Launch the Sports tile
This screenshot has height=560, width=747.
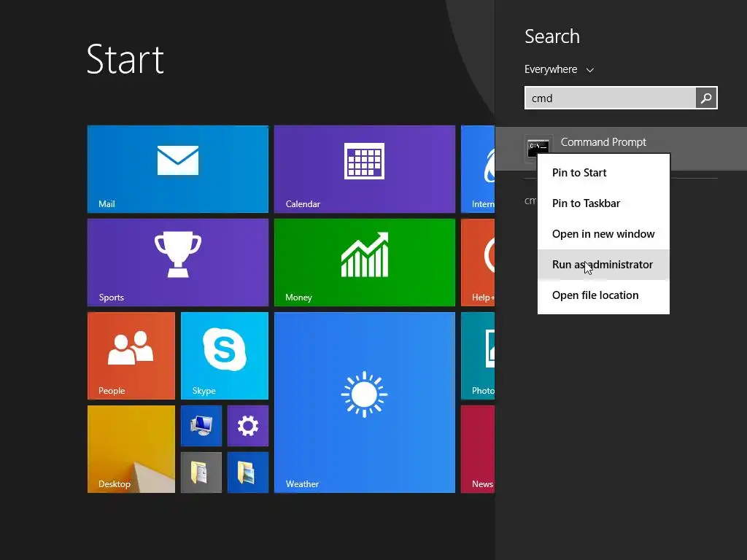click(178, 262)
